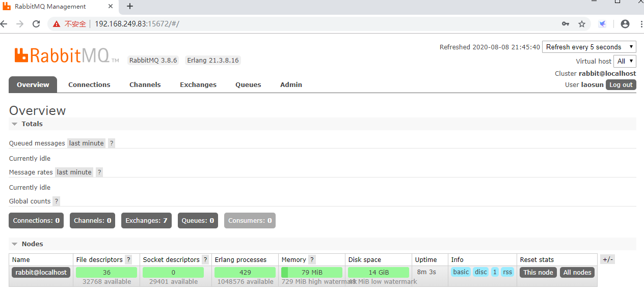Viewport: 644px width, 294px height.
Task: Click the Log out button
Action: pos(621,85)
